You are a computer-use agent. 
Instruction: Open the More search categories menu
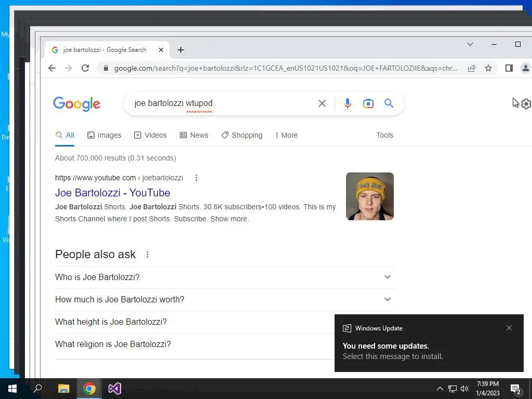[286, 135]
